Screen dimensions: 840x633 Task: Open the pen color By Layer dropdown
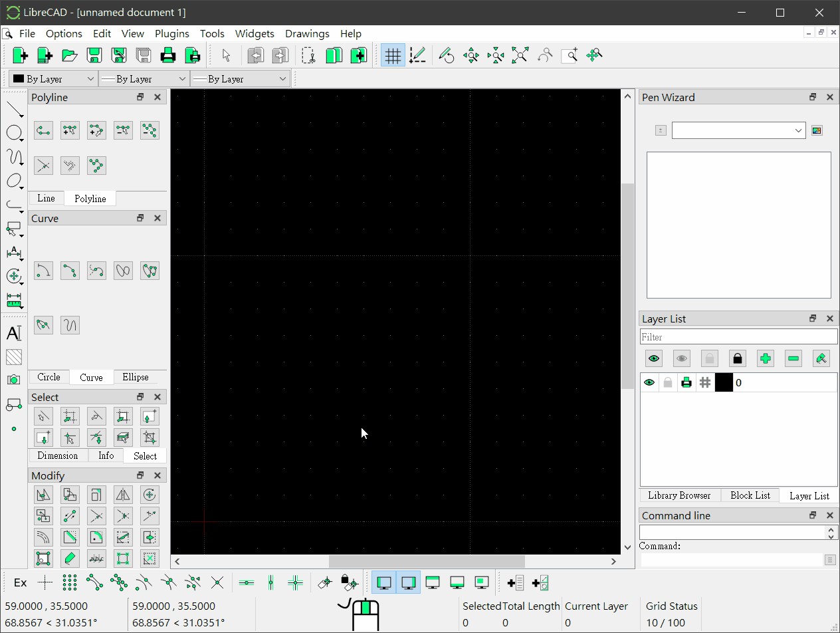coord(53,79)
